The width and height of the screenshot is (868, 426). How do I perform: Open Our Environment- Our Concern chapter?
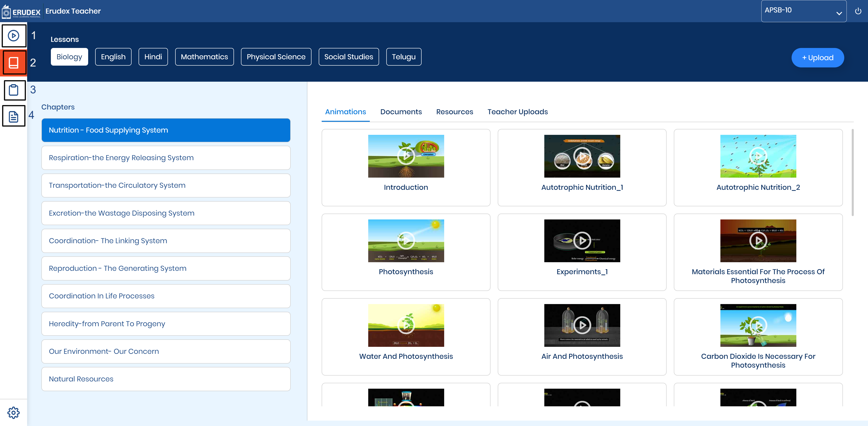[x=166, y=352]
